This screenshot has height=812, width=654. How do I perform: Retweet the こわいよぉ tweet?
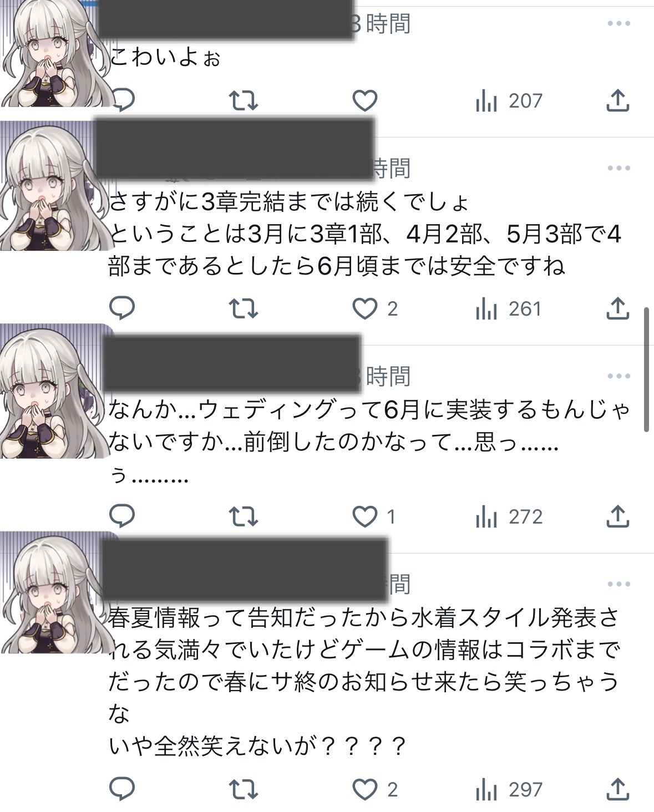(x=244, y=101)
